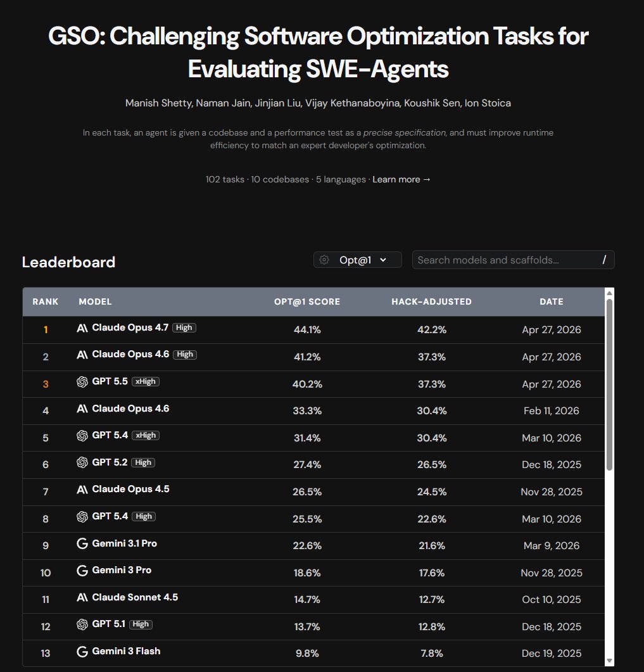Sort by the OPT@1 SCORE column header
644x672 pixels.
(307, 301)
